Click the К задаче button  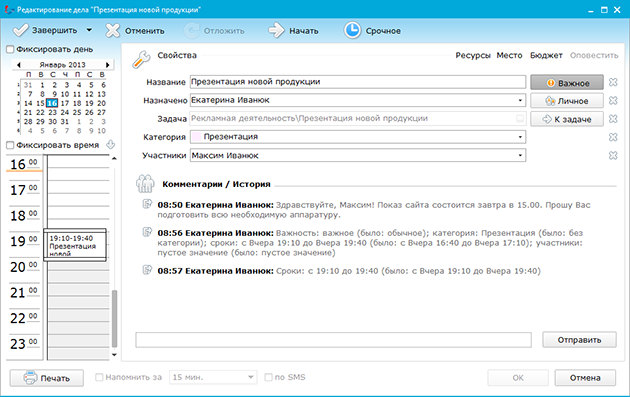(567, 119)
